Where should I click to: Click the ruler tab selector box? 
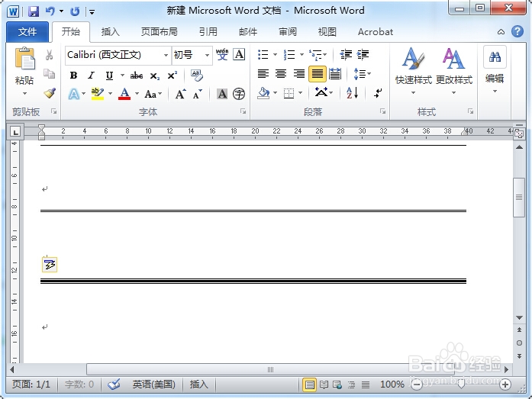click(x=15, y=131)
